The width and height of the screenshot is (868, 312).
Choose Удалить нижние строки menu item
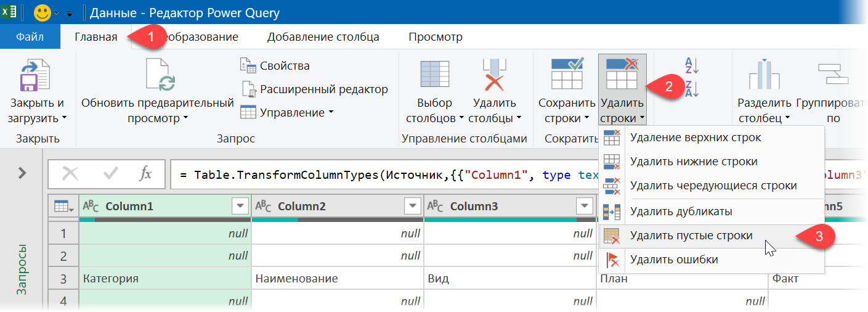pyautogui.click(x=712, y=162)
